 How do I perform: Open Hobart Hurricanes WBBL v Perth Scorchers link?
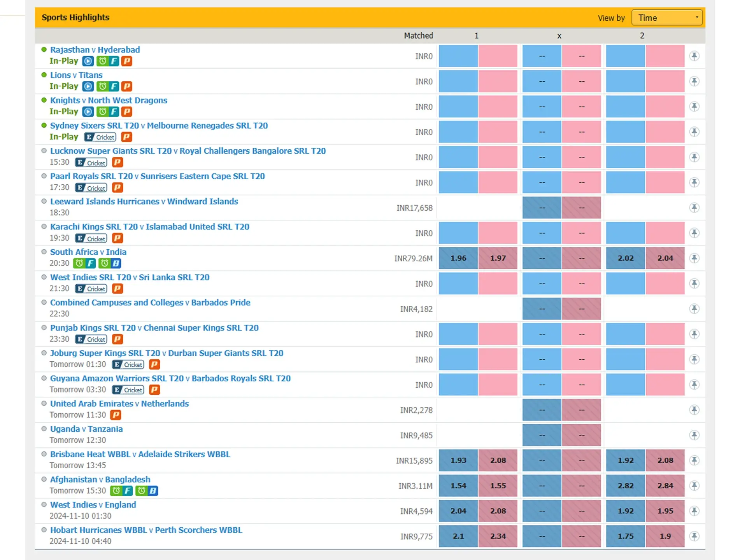pos(146,530)
